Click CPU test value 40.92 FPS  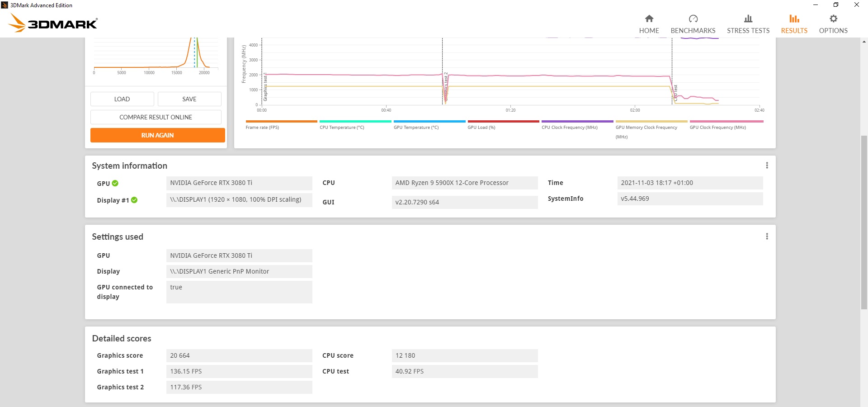(465, 371)
